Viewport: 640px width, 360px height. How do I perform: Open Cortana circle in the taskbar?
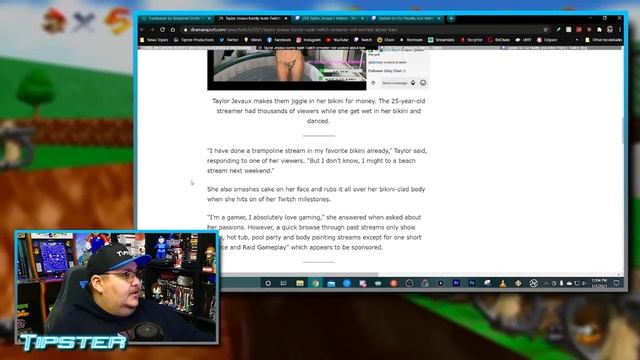(268, 283)
